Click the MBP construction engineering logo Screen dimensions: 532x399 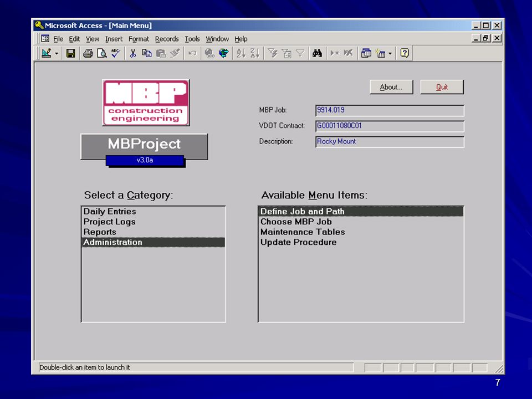pyautogui.click(x=146, y=103)
